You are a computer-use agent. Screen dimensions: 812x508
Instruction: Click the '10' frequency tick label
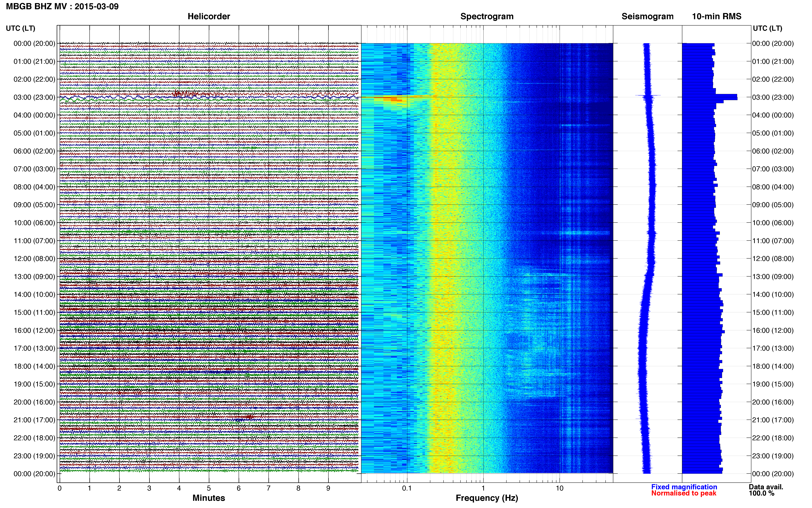coord(559,488)
